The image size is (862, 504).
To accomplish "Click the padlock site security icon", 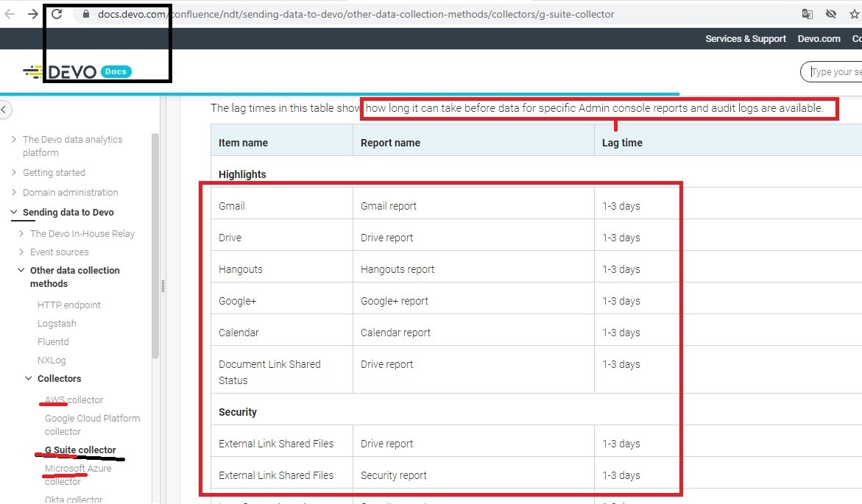I will coord(86,14).
